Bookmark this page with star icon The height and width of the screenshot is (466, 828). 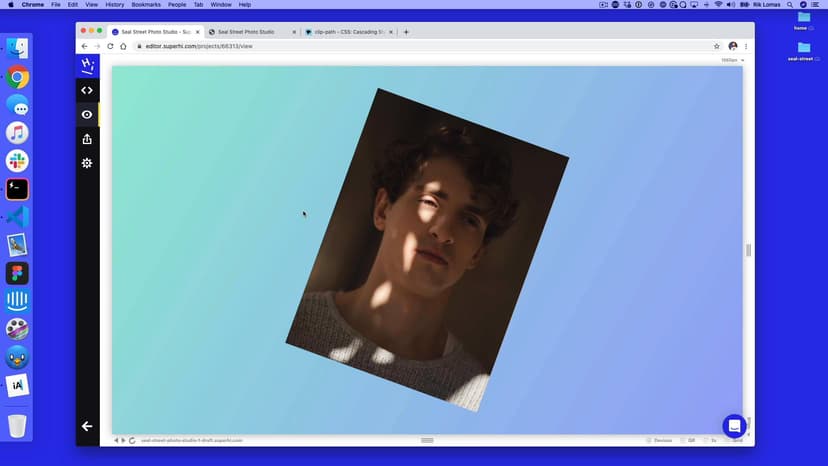(717, 46)
